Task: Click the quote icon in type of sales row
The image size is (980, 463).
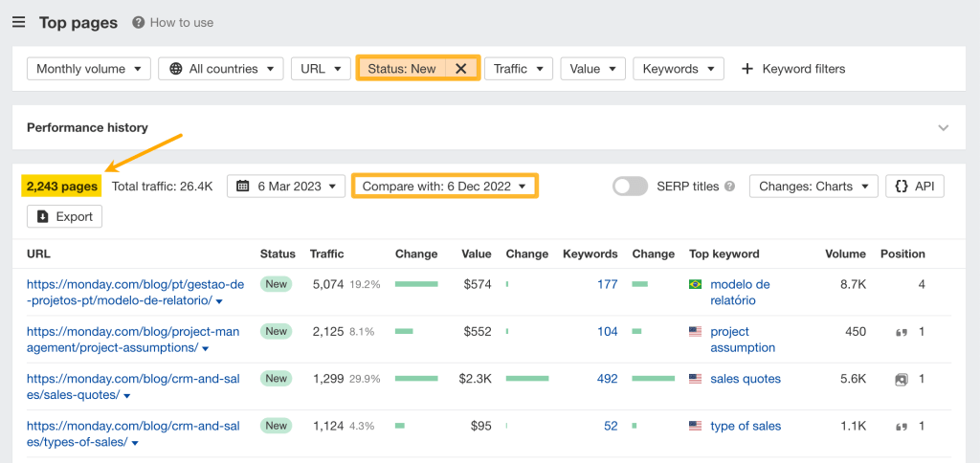Action: pyautogui.click(x=901, y=427)
